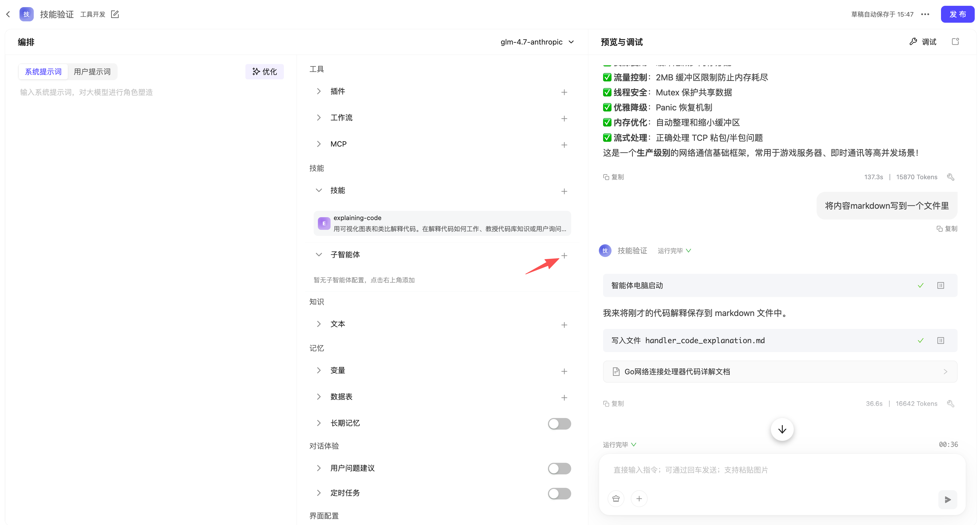Collapse the 技能 section chevron
This screenshot has width=980, height=525.
pyautogui.click(x=319, y=190)
